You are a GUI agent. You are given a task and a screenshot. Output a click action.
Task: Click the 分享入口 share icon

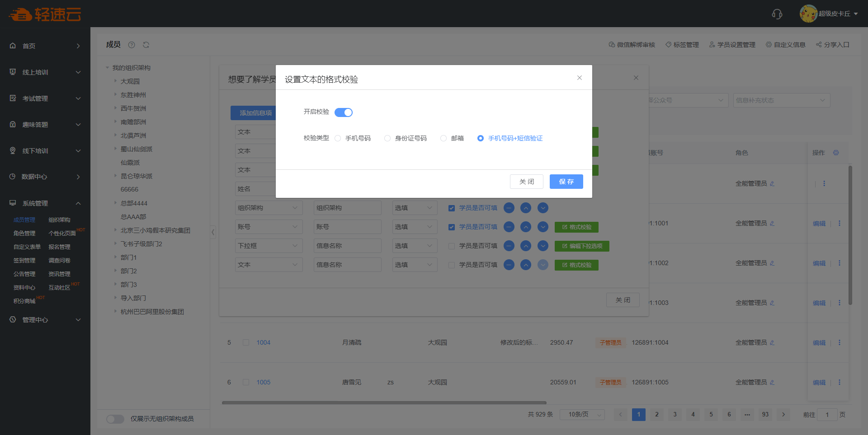pos(819,45)
